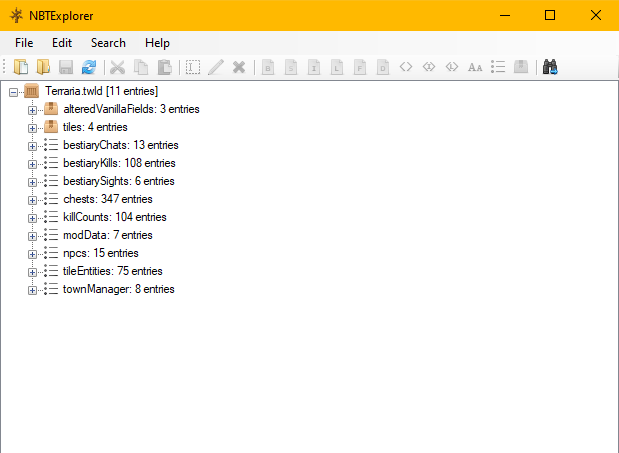The height and width of the screenshot is (453, 619).
Task: Click the compound icon beside tiles
Action: tap(51, 127)
